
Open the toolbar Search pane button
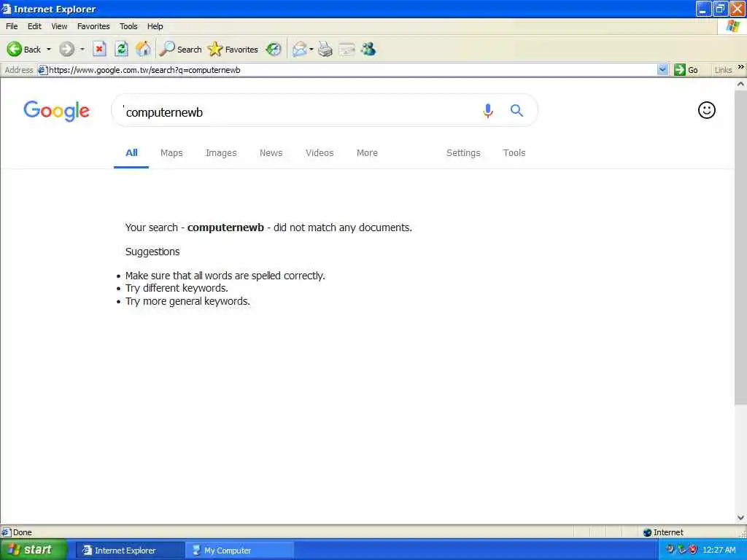pos(181,49)
